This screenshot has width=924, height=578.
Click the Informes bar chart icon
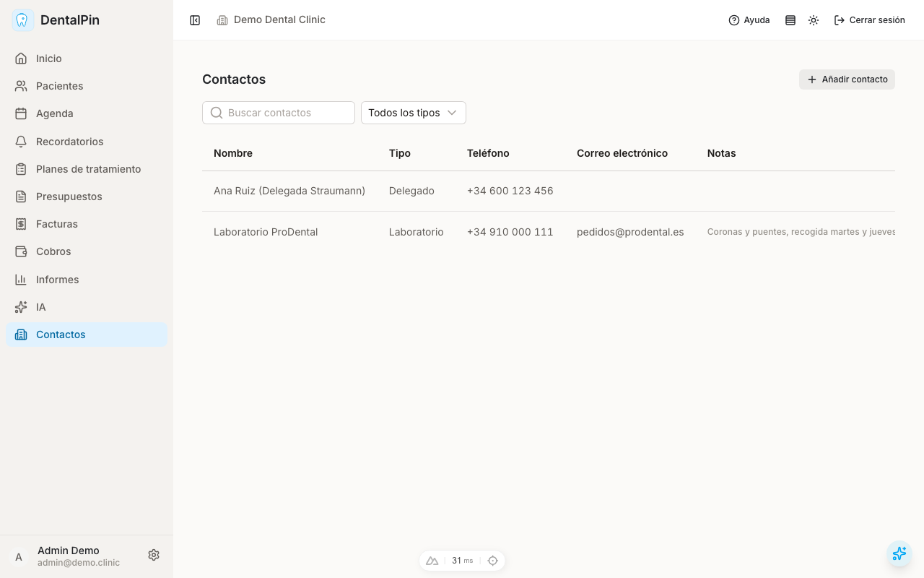click(21, 280)
